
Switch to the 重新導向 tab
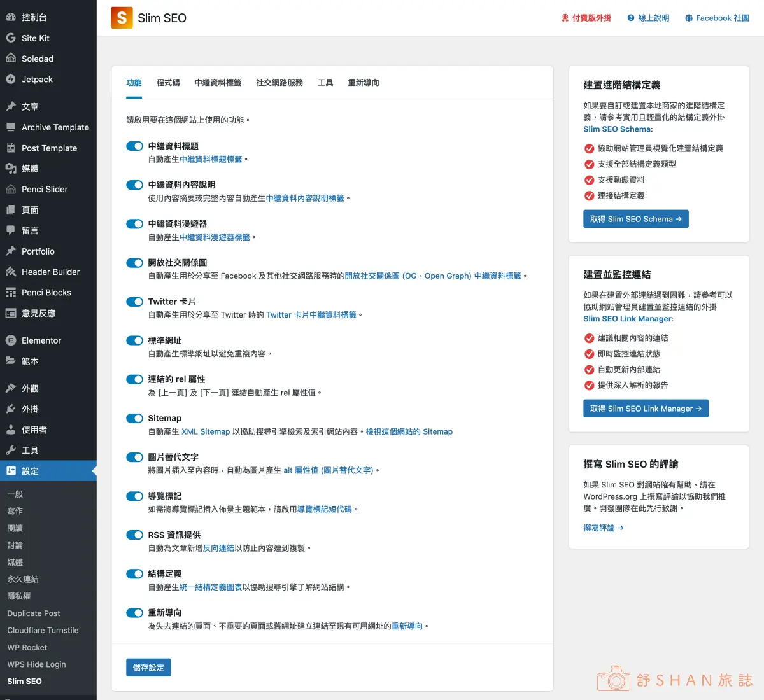pos(364,83)
